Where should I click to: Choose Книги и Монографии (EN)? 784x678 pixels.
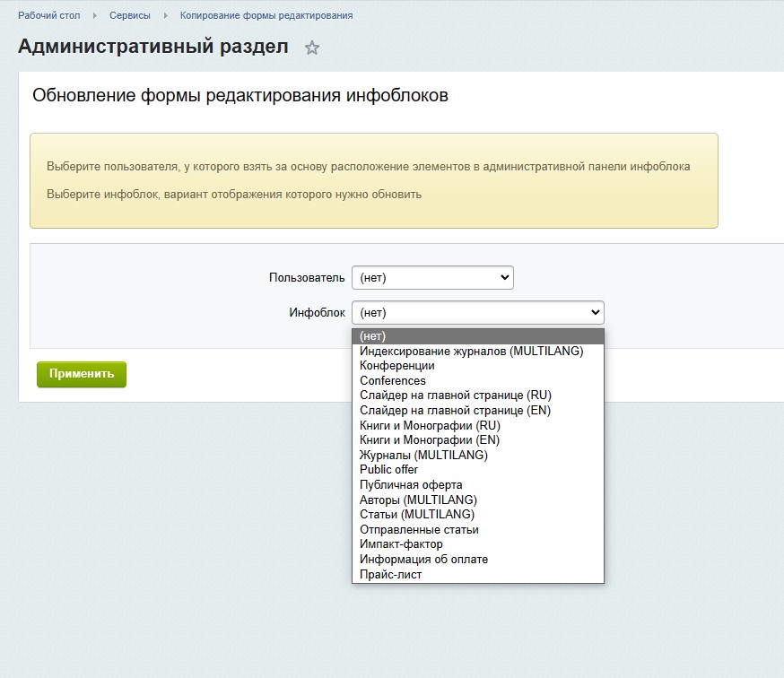pyautogui.click(x=478, y=439)
